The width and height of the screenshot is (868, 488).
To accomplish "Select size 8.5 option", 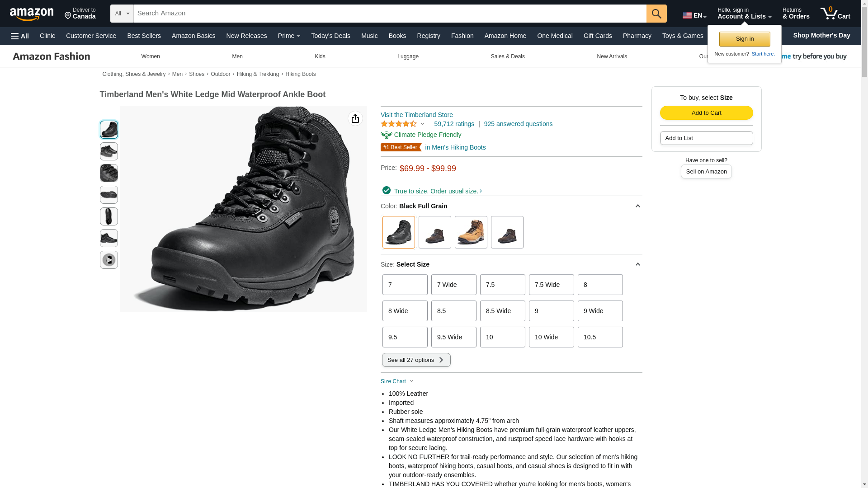I will [x=454, y=311].
